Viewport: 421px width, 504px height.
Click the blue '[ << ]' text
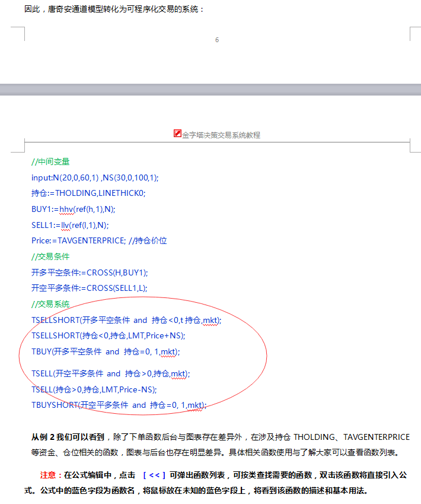point(154,475)
